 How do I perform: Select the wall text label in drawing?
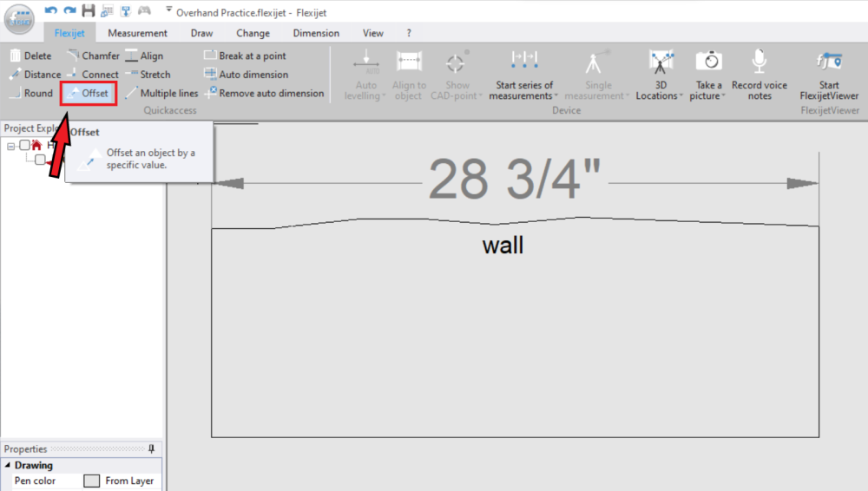[503, 245]
